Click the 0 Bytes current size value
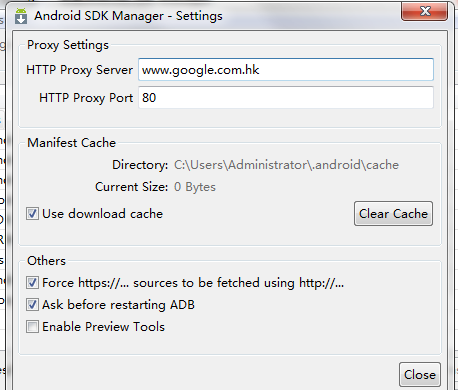This screenshot has width=458, height=390. click(x=195, y=187)
